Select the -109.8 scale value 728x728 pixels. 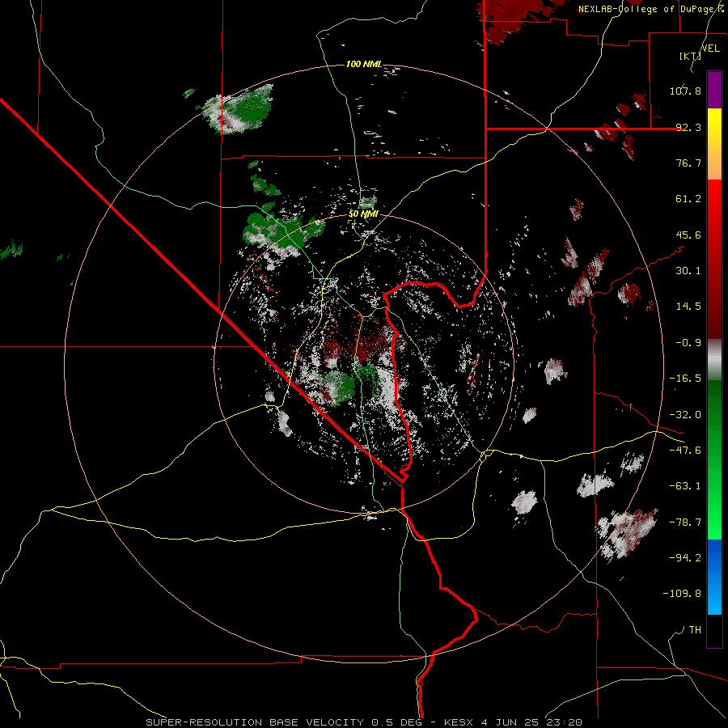pos(682,594)
